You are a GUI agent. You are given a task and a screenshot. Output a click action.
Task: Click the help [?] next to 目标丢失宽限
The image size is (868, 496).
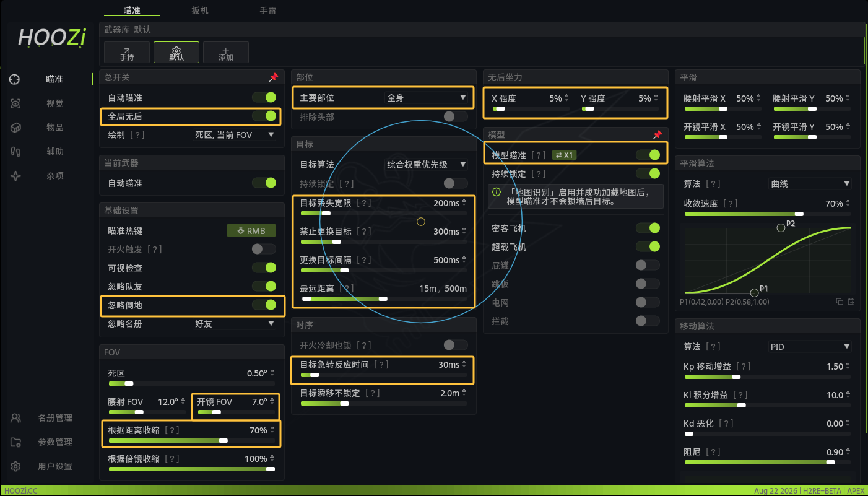pyautogui.click(x=364, y=203)
